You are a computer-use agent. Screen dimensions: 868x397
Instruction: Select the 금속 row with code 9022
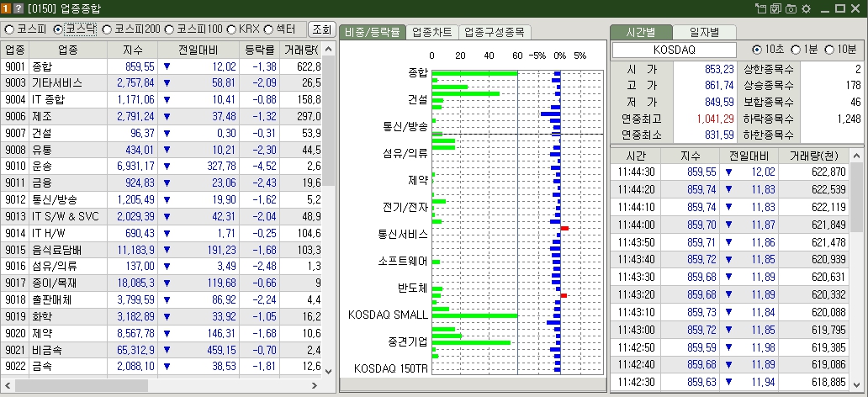pyautogui.click(x=161, y=367)
